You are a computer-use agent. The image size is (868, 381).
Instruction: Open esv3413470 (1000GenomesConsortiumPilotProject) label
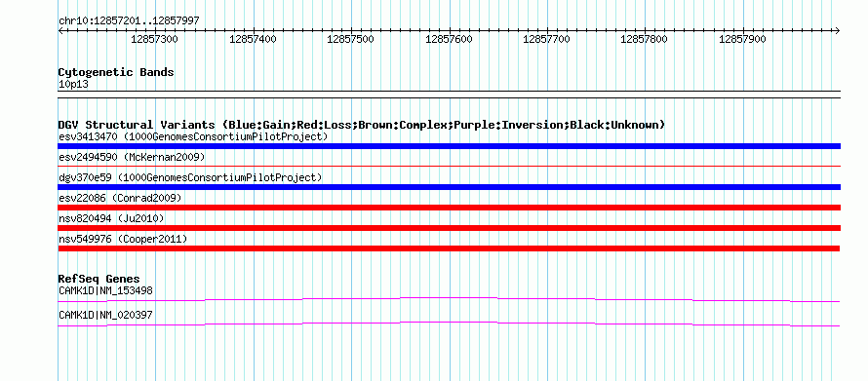tap(193, 136)
